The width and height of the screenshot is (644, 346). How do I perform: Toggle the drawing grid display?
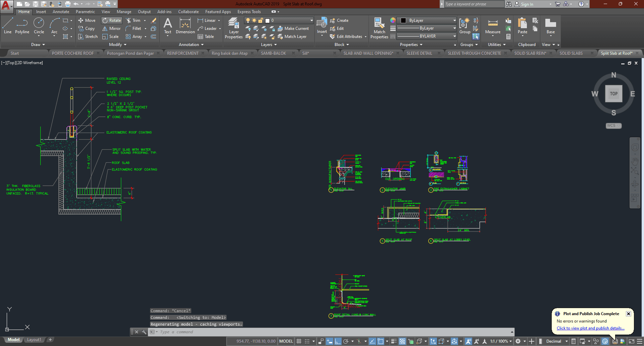[x=299, y=341]
